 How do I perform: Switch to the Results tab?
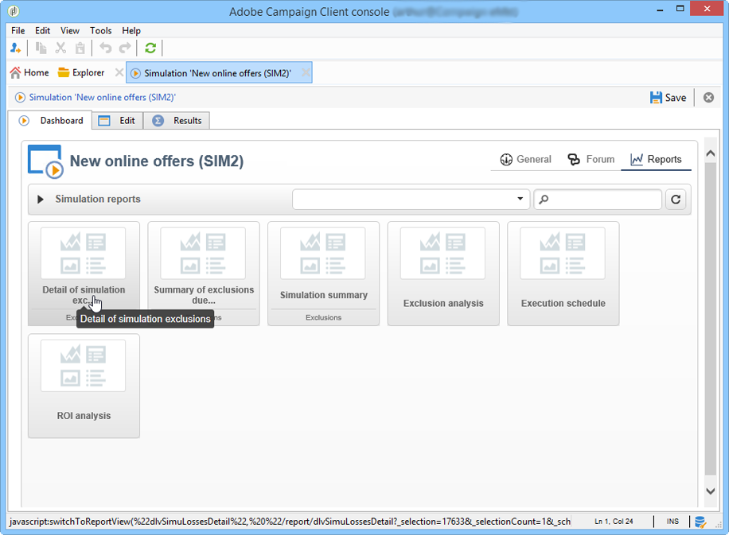(x=177, y=120)
